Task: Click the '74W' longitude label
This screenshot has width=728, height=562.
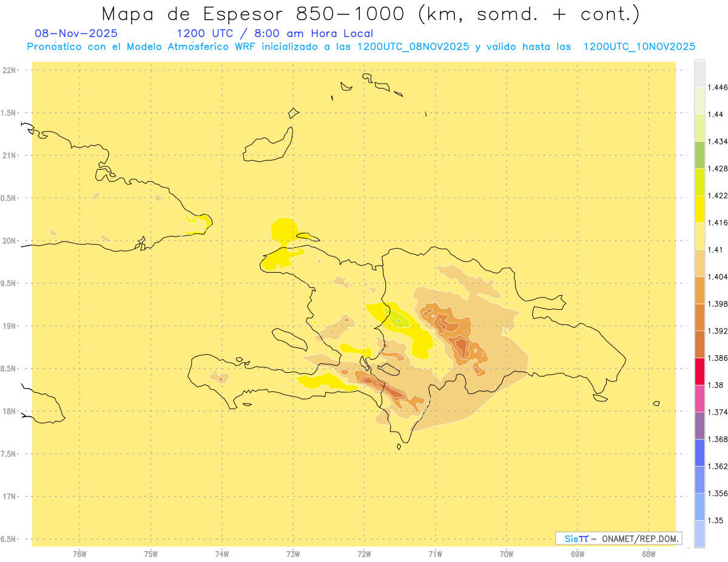Action: coord(222,554)
